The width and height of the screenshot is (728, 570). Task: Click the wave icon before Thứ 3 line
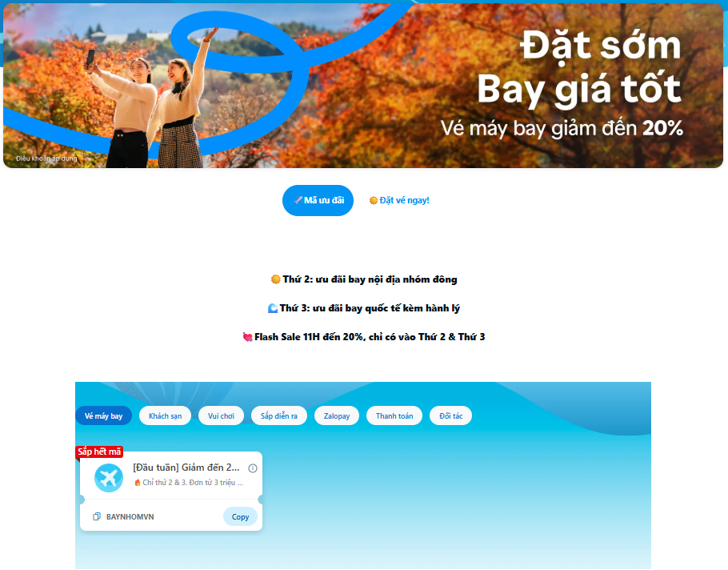click(x=273, y=308)
